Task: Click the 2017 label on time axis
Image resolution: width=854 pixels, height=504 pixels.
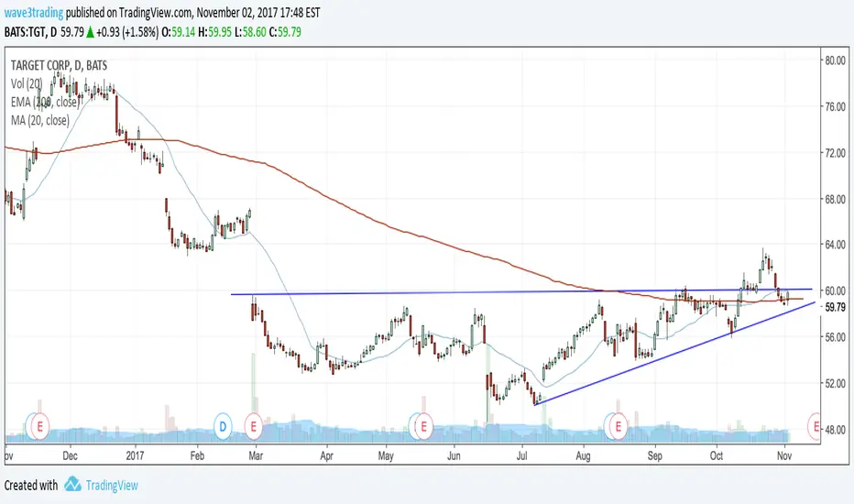Action: [x=135, y=456]
